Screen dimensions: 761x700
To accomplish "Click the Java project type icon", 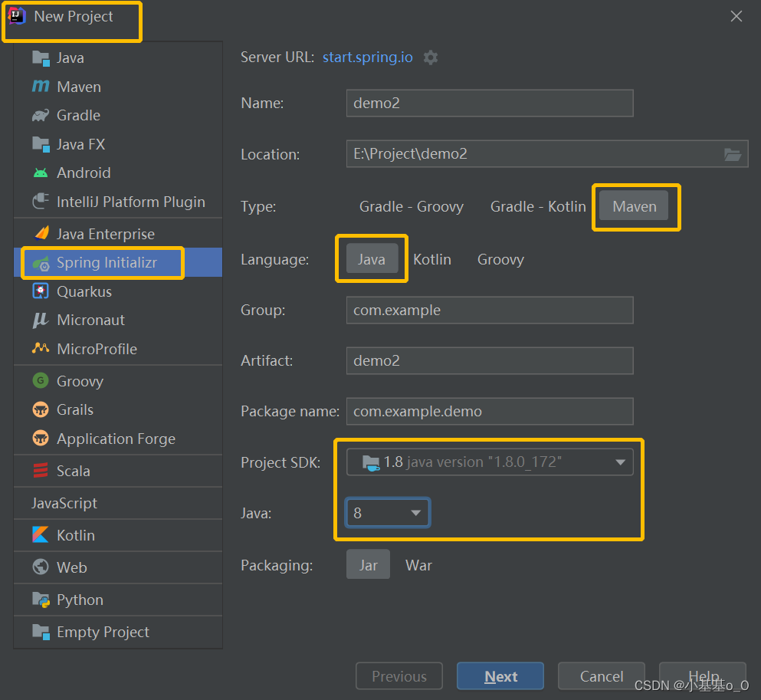I will (x=41, y=58).
